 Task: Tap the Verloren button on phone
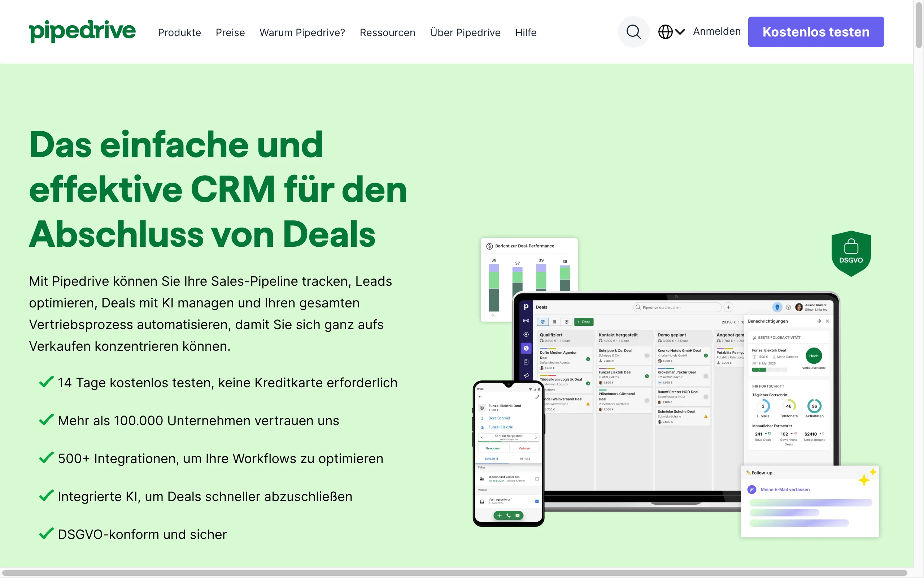[x=524, y=448]
